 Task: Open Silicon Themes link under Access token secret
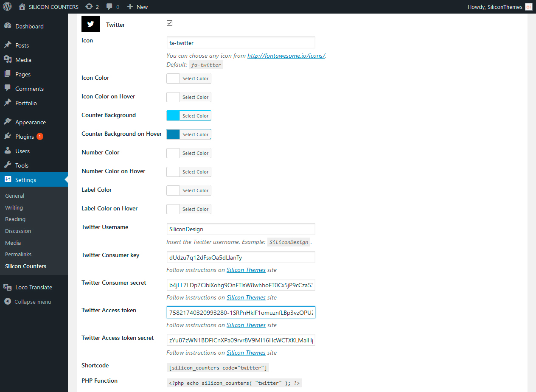(246, 353)
